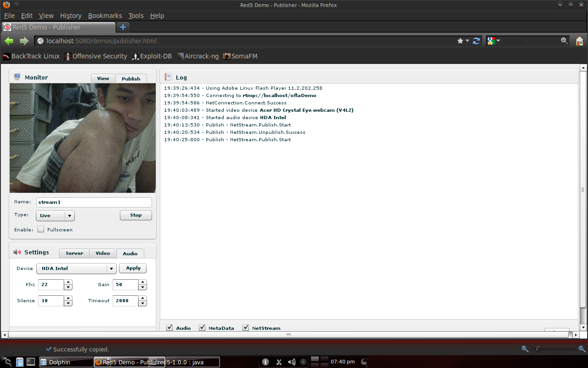The height and width of the screenshot is (368, 588).
Task: Go forward with the green forward arrow
Action: point(24,41)
